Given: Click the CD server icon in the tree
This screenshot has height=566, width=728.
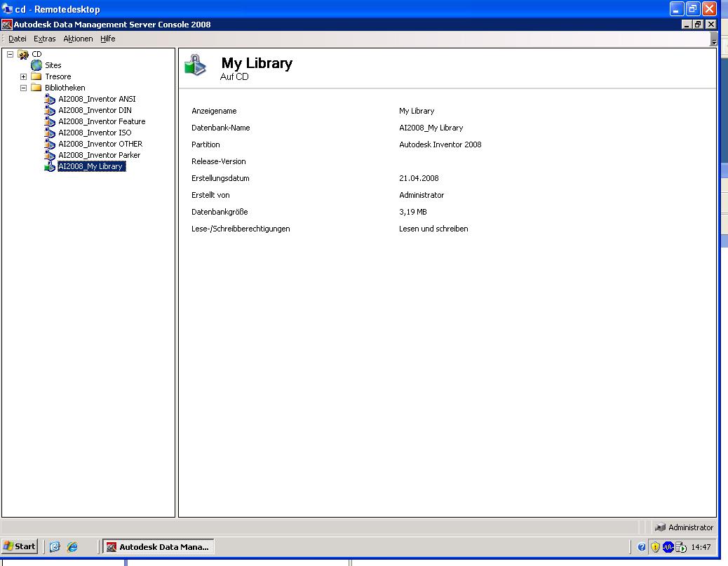Looking at the screenshot, I should coord(23,54).
